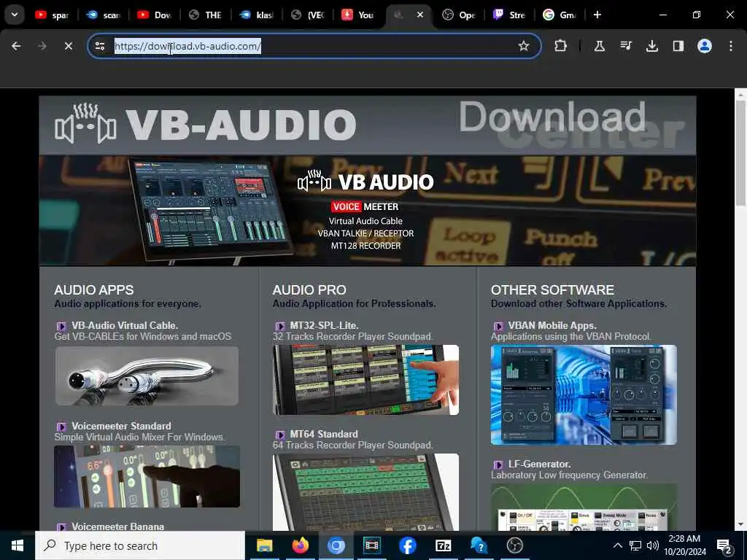Click the arrow icon beside LF-Generator
The image size is (747, 560).
point(498,464)
